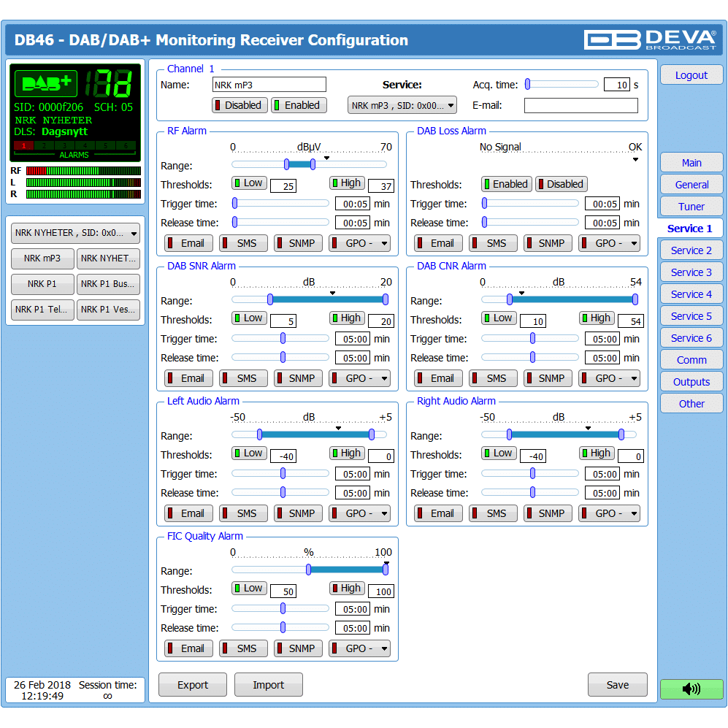Image resolution: width=728 pixels, height=728 pixels.
Task: Click the DAB+ logo in status display
Action: pyautogui.click(x=45, y=83)
